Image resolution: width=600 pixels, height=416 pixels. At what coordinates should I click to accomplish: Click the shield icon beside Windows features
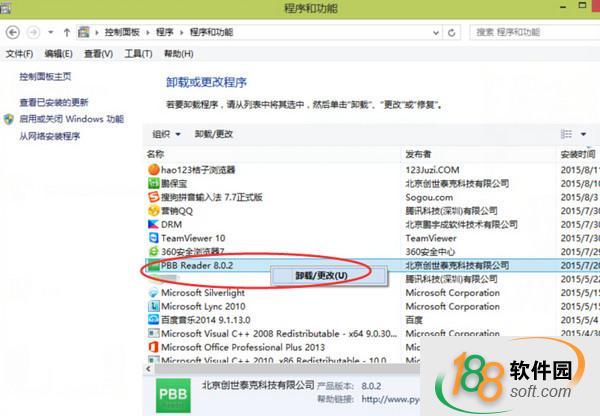click(x=9, y=119)
